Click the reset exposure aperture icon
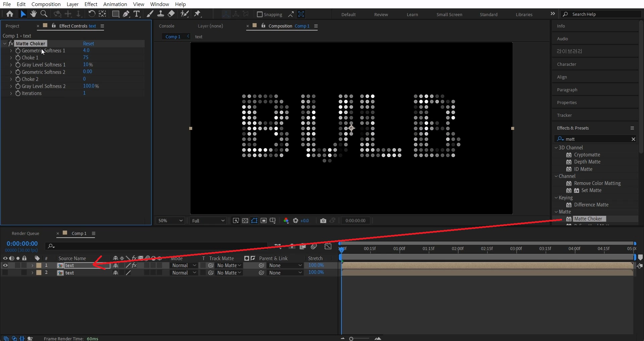 point(296,221)
